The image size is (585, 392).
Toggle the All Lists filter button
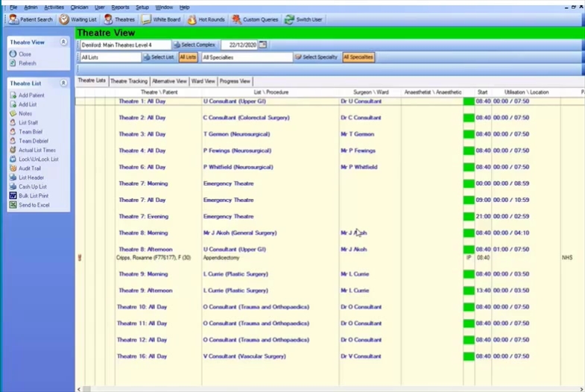pos(188,57)
